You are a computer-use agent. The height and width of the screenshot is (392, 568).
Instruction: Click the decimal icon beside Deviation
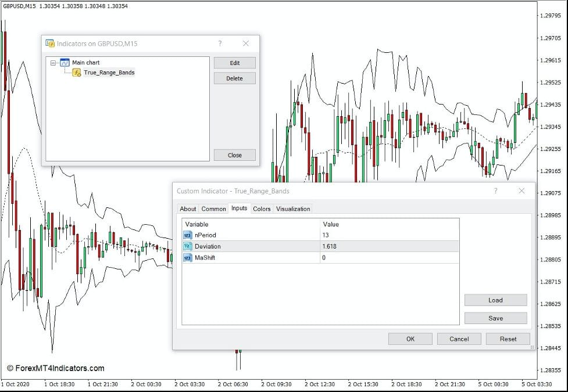186,246
